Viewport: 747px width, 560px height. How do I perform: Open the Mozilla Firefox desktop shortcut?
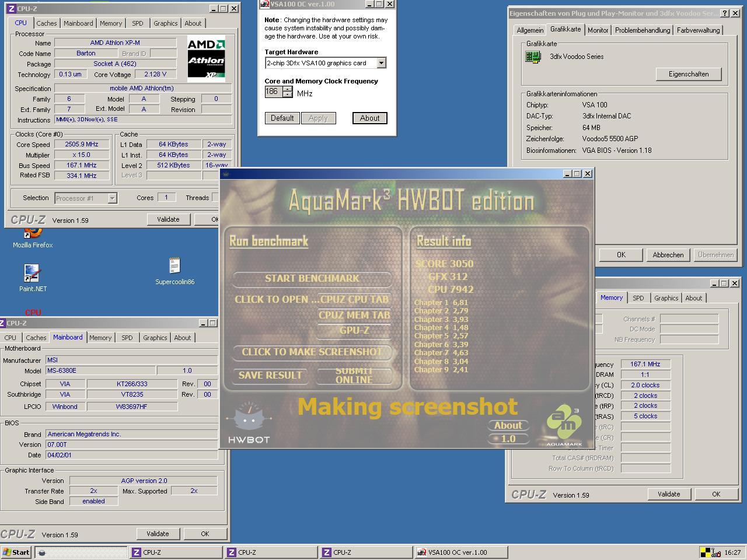click(x=33, y=237)
